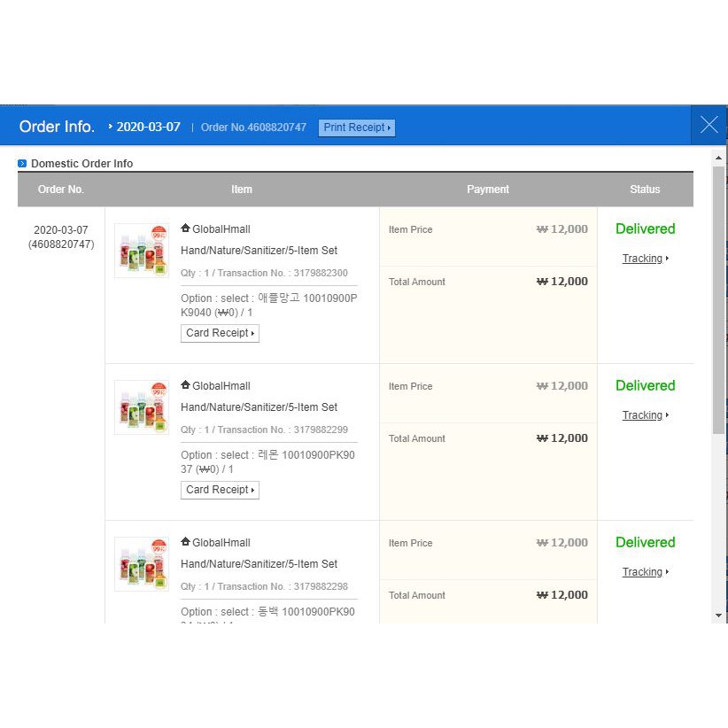Track the first delivered order

644,259
